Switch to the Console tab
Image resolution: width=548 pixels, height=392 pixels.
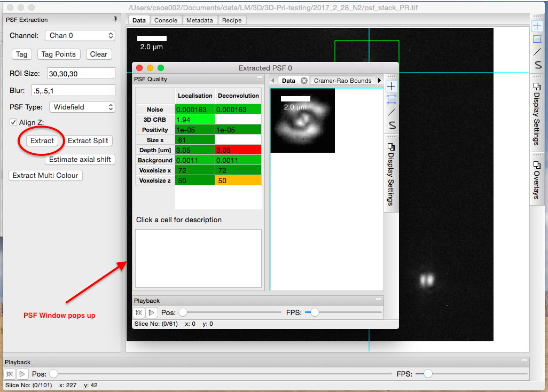point(166,20)
